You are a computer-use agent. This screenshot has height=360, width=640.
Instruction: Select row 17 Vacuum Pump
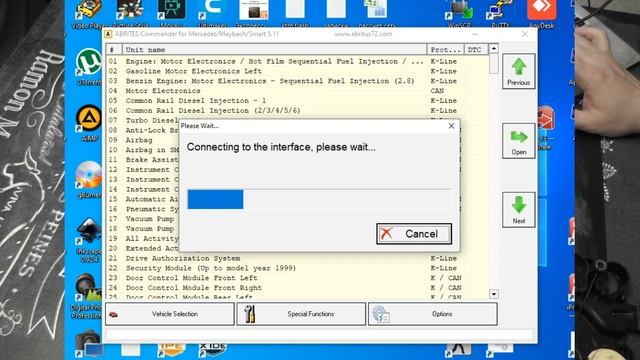143,219
